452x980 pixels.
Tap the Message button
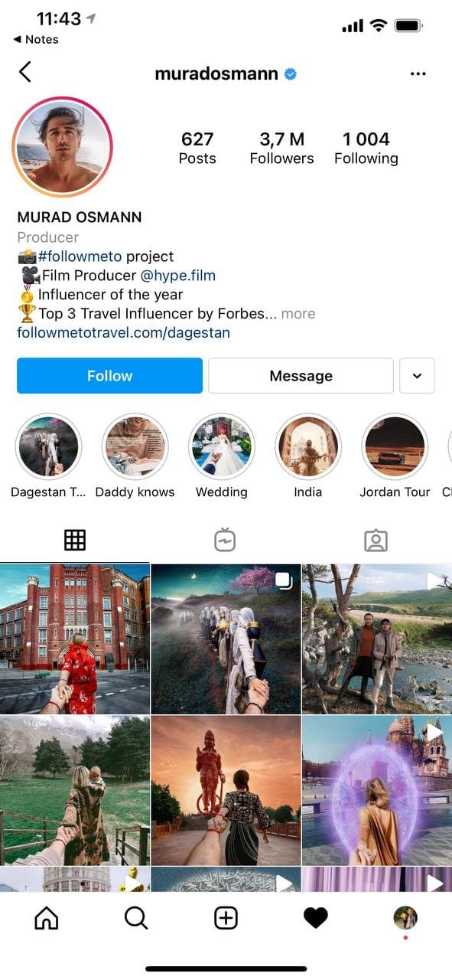coord(301,376)
